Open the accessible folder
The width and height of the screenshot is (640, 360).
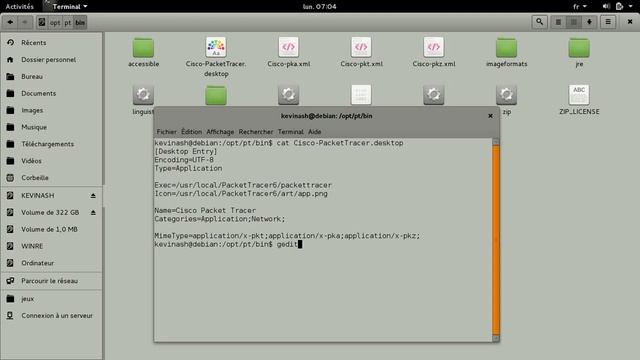[143, 48]
